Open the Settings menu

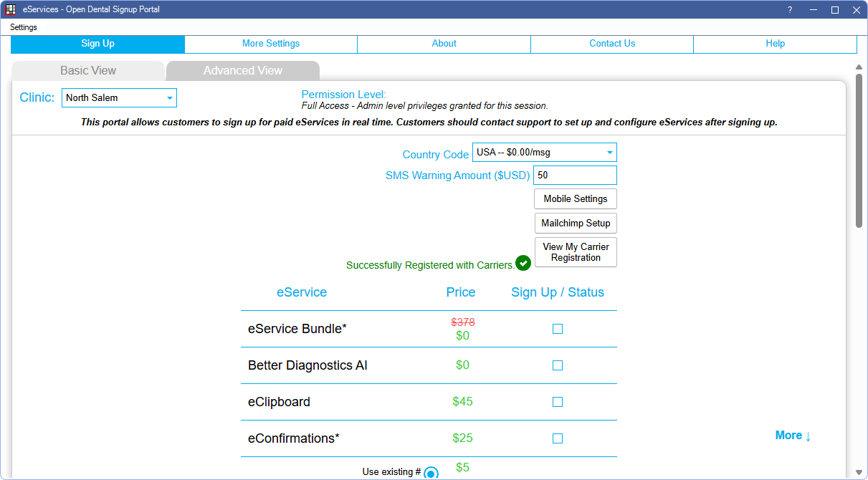point(24,27)
